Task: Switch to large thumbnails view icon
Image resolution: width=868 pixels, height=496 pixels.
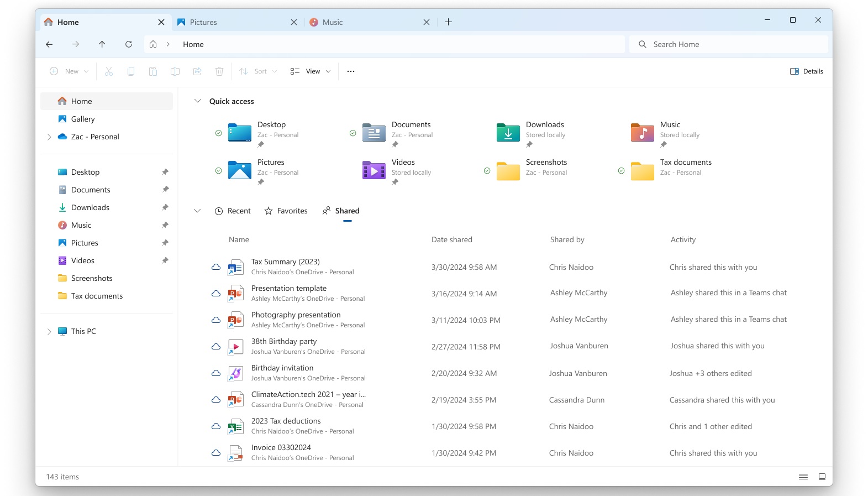Action: (x=822, y=477)
